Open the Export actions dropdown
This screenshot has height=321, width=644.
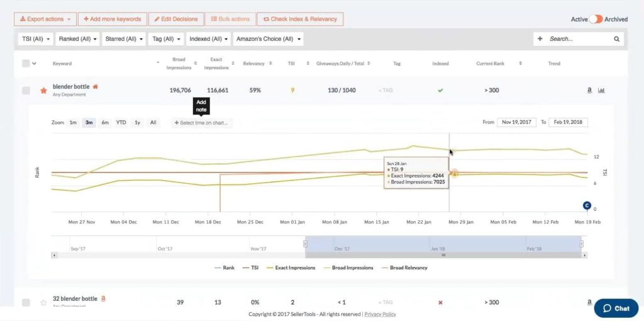pos(45,19)
